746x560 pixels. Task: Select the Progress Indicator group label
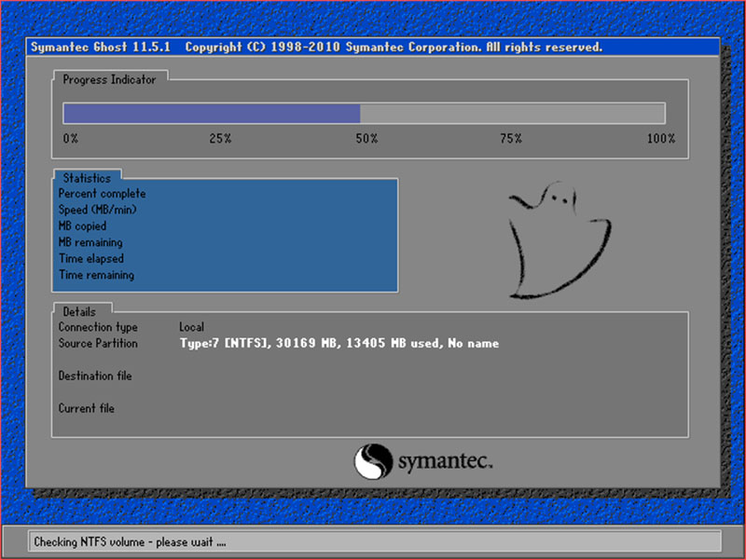[109, 79]
